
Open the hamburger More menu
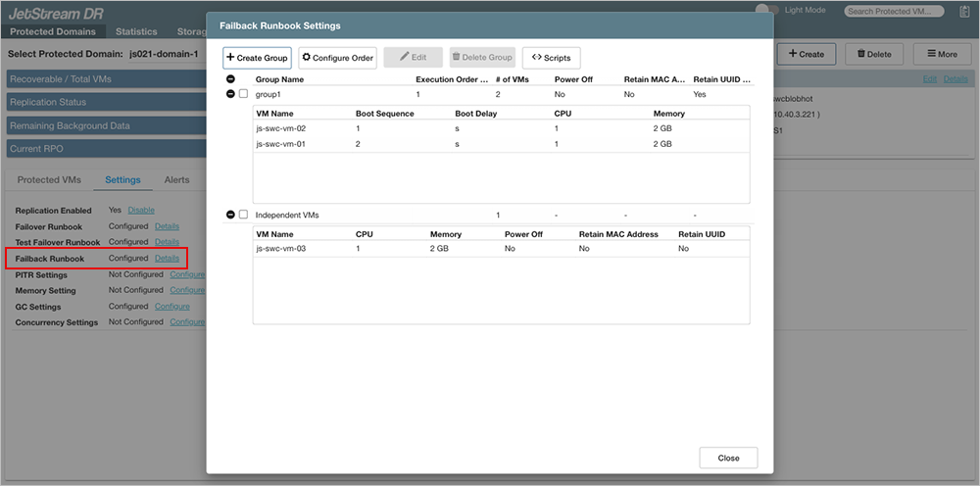[927, 54]
